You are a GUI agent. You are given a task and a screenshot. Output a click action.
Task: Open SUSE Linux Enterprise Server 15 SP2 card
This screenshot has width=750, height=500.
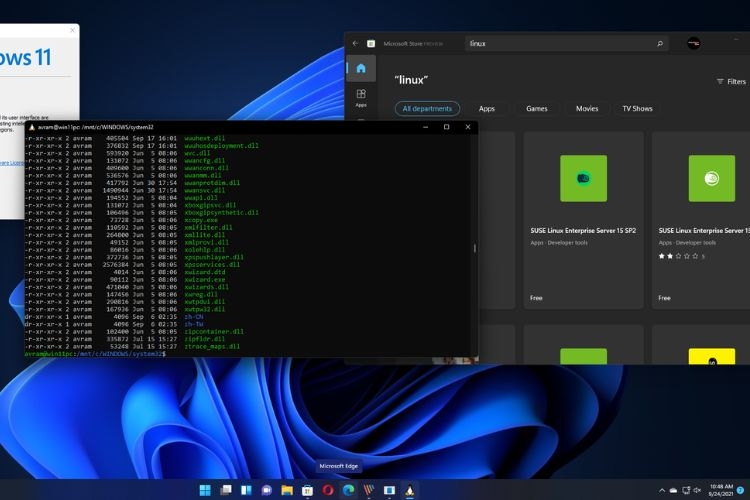point(583,220)
